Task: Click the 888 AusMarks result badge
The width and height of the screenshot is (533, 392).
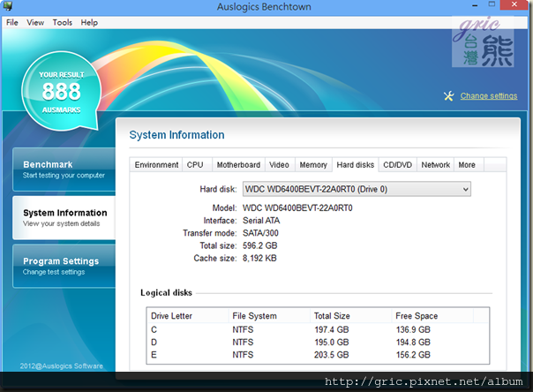Action: coord(60,91)
